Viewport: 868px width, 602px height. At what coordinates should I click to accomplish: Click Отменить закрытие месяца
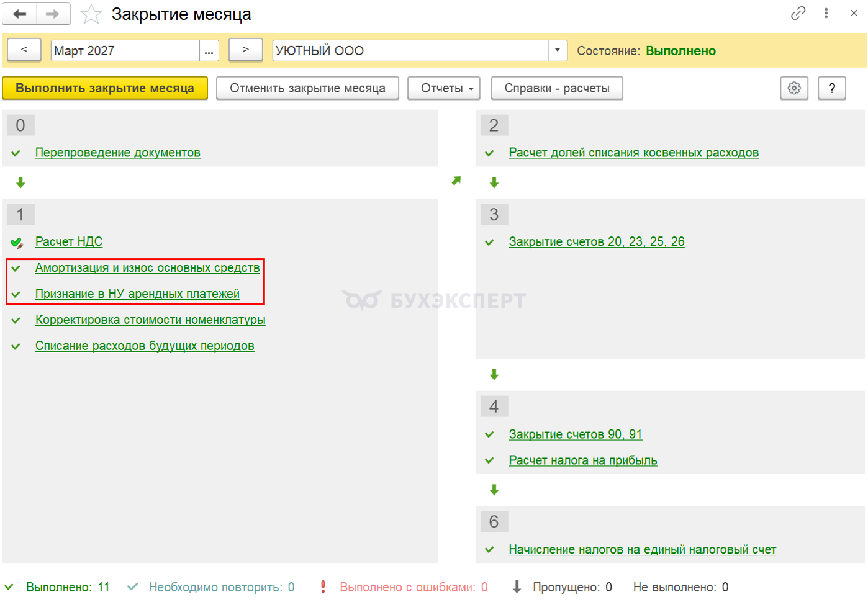tap(307, 88)
